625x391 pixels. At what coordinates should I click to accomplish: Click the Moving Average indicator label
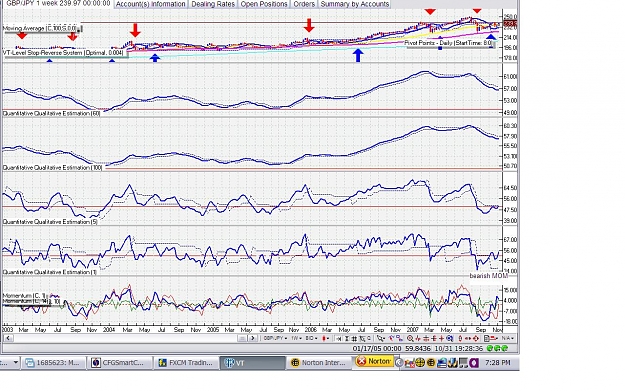(39, 28)
